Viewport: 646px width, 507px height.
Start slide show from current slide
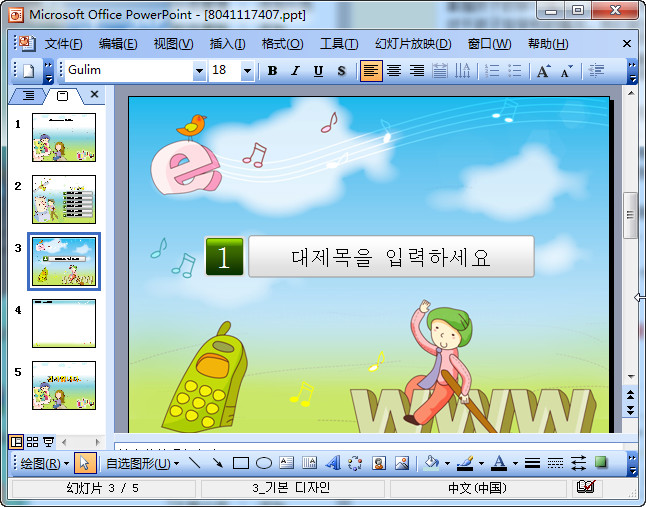pos(49,442)
